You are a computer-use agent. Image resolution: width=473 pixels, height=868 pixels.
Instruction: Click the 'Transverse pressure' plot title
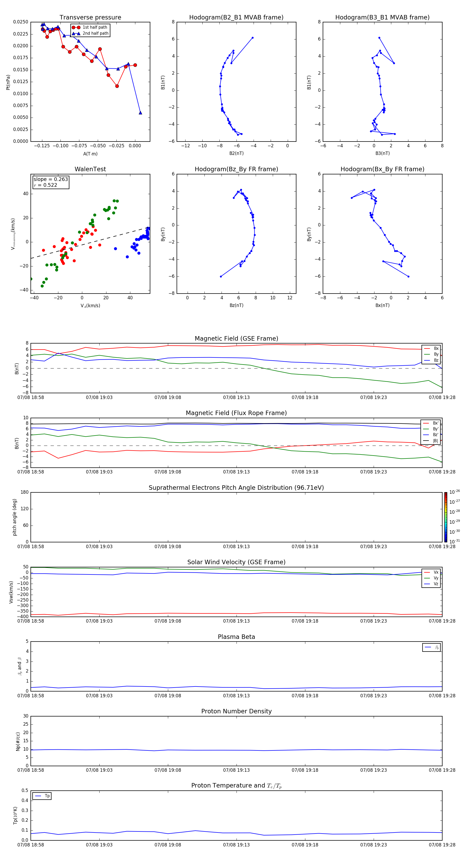coord(90,18)
